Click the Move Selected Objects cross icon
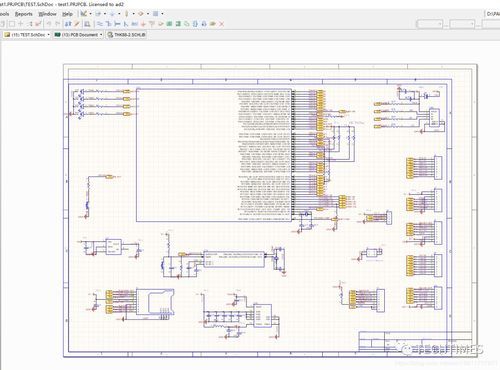Screen dimensions: 500x370 20,24
